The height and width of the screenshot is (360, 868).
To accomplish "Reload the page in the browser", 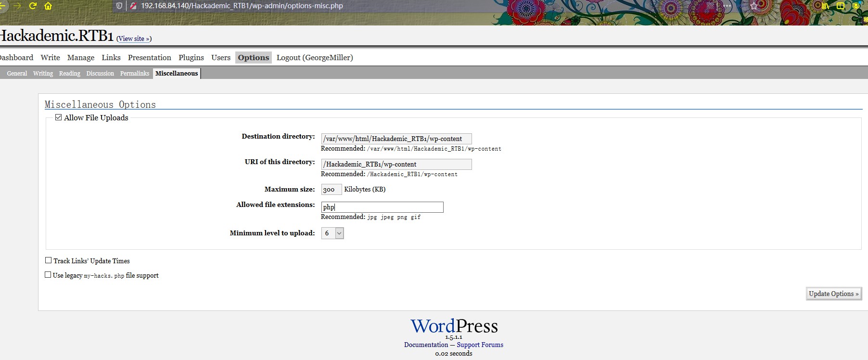I will click(x=33, y=6).
